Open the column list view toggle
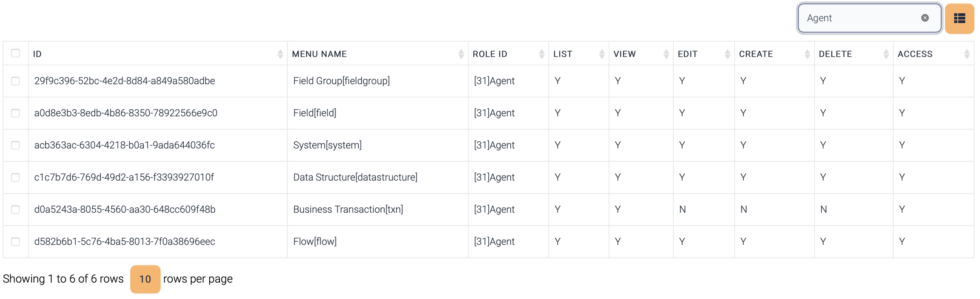The width and height of the screenshot is (980, 299). [959, 18]
